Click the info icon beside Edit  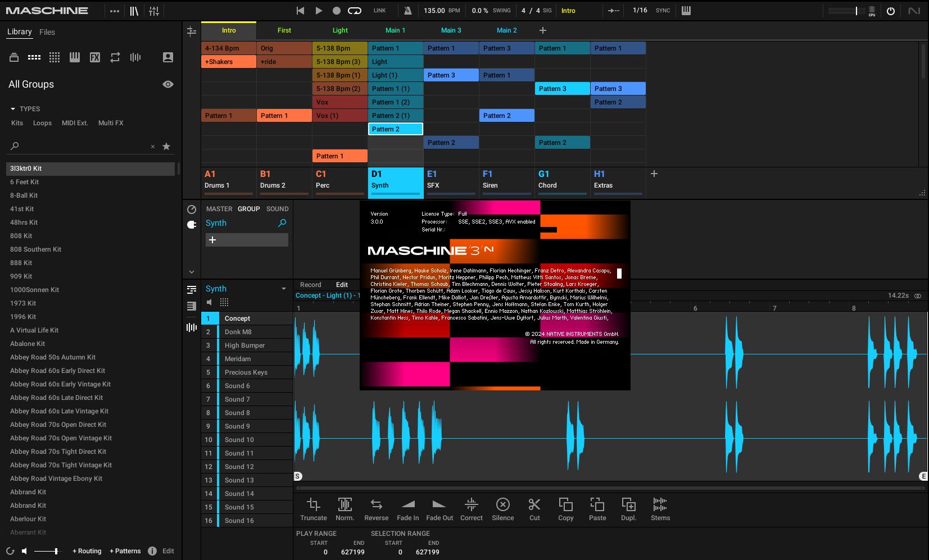pyautogui.click(x=152, y=551)
